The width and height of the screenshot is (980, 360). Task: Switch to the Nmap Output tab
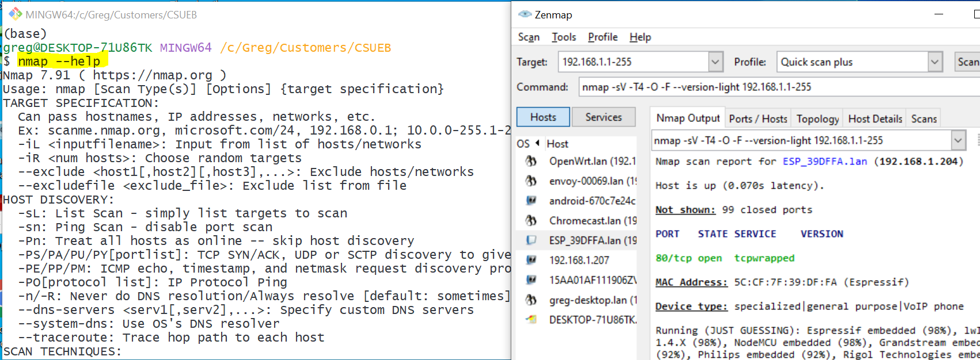[x=688, y=118]
